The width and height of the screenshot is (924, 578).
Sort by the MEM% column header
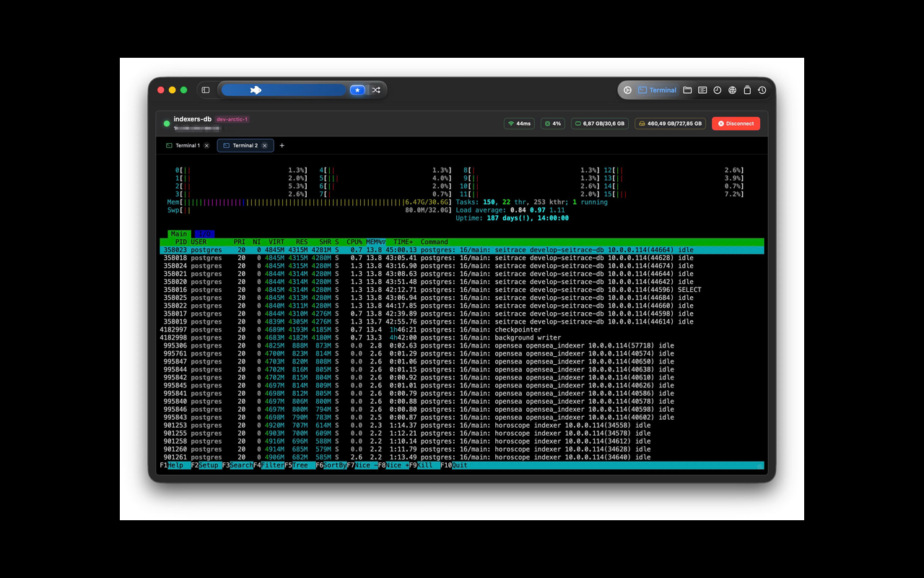375,242
